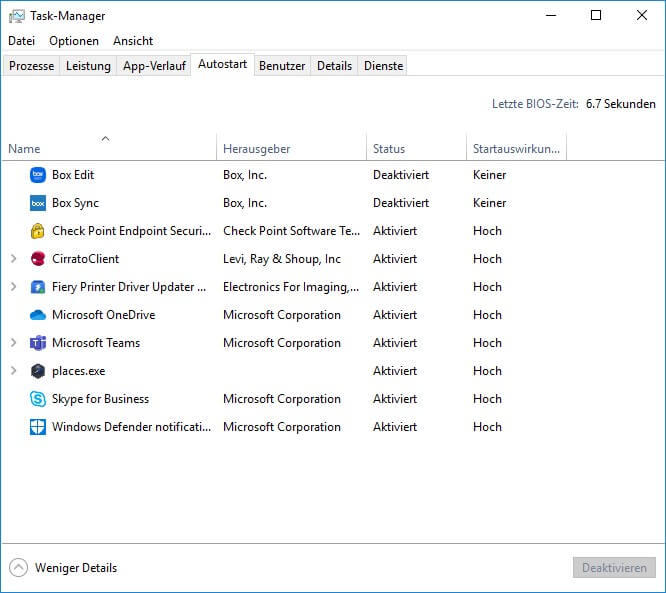Image resolution: width=666 pixels, height=593 pixels.
Task: Click the Microsoft OneDrive cloud icon
Action: pyautogui.click(x=38, y=315)
